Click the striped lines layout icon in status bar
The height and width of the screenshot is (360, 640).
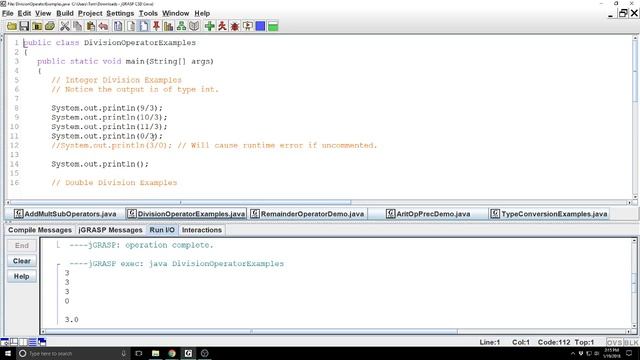click(x=32, y=342)
